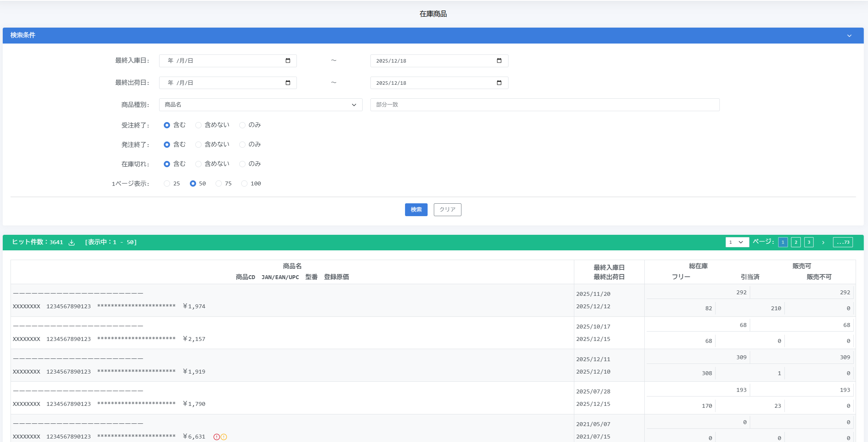Set 1ページ表示 to 100

click(x=244, y=183)
